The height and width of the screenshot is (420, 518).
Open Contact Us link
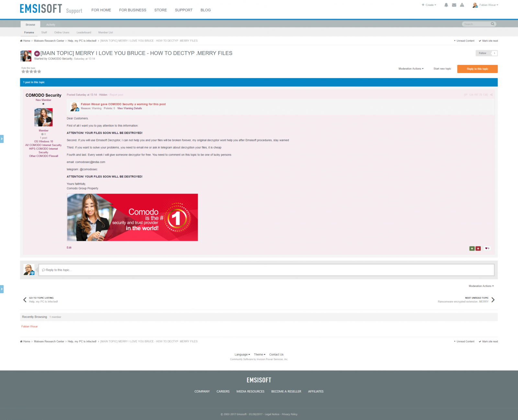coord(276,354)
